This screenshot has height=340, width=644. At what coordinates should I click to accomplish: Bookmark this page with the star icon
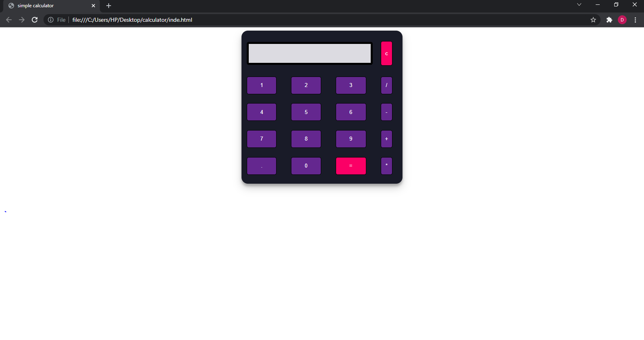point(593,20)
